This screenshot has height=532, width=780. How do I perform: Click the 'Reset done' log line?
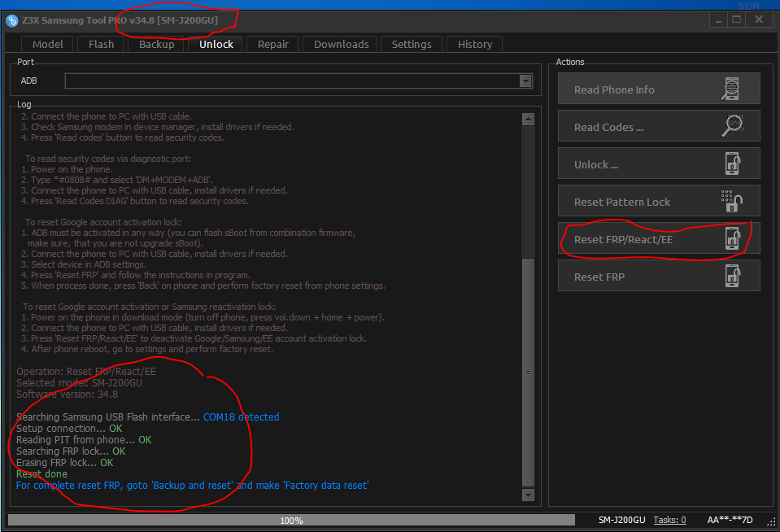[41, 473]
